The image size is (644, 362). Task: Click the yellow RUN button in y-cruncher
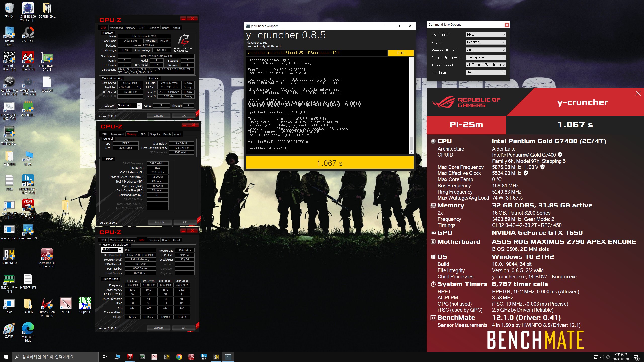coord(401,53)
